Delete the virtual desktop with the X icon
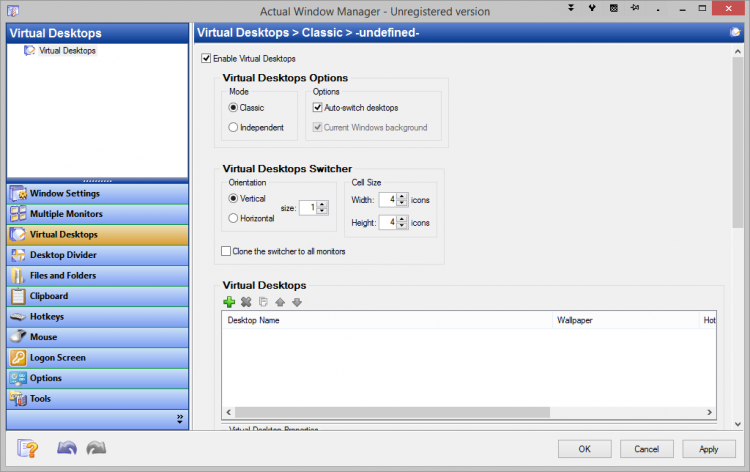The image size is (750, 472). 246,302
